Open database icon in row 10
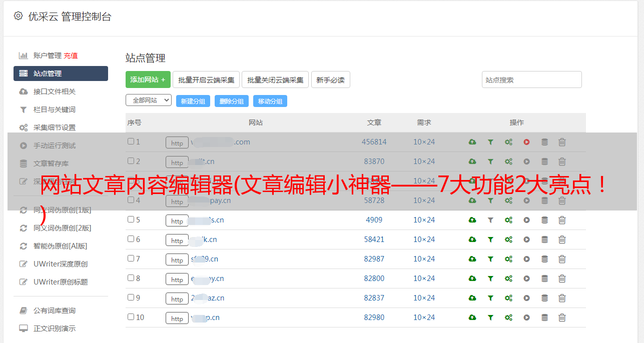This screenshot has height=343, width=644. pos(544,317)
